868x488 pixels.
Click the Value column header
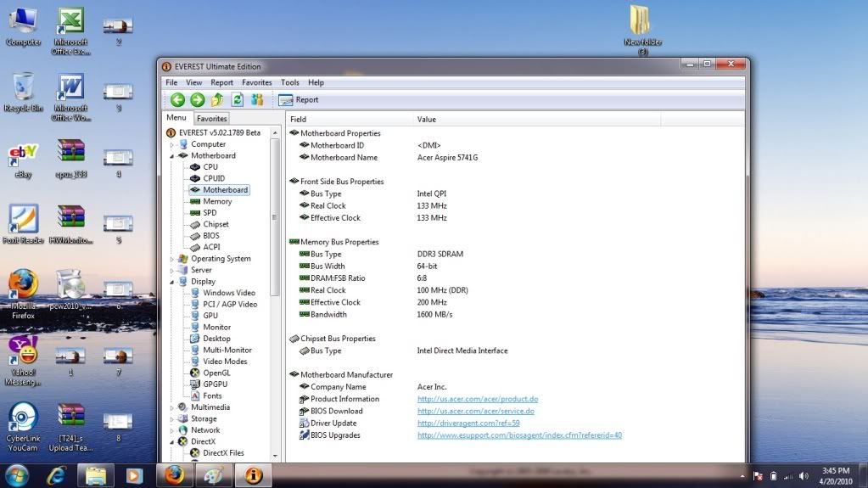537,119
